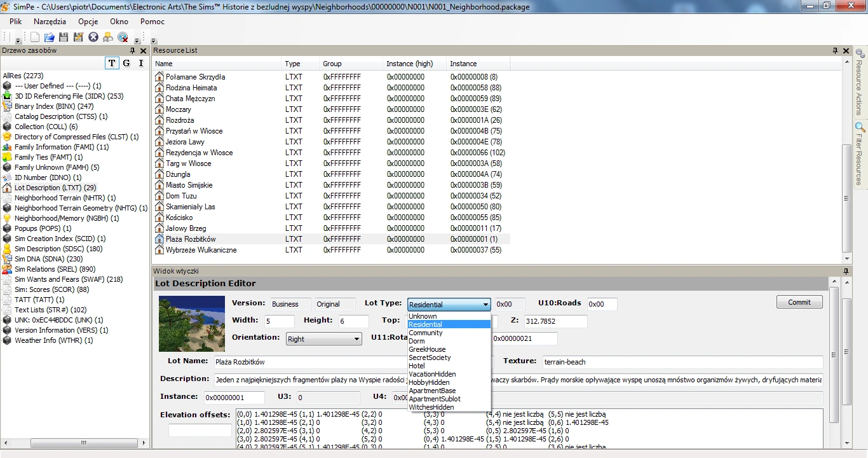Open a package using the folder icon
This screenshot has width=868, height=458.
point(49,38)
